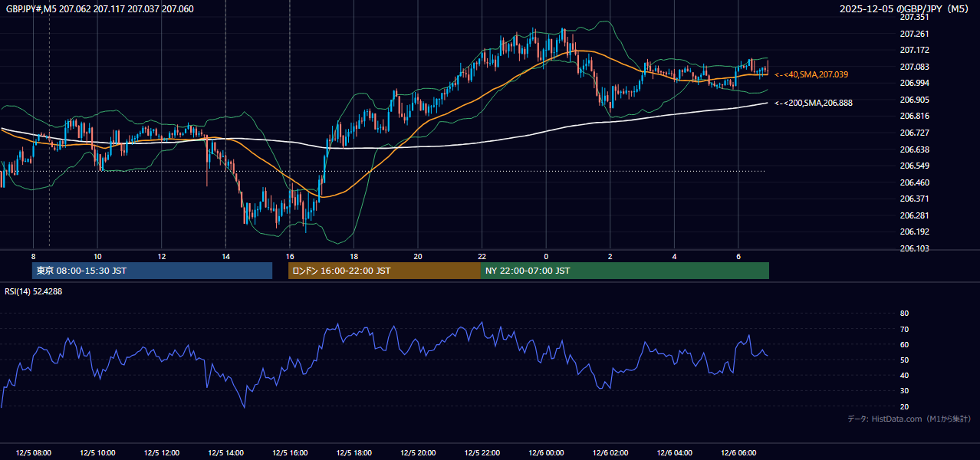Click the RSI scale value 70
980x460 pixels.
click(x=904, y=329)
